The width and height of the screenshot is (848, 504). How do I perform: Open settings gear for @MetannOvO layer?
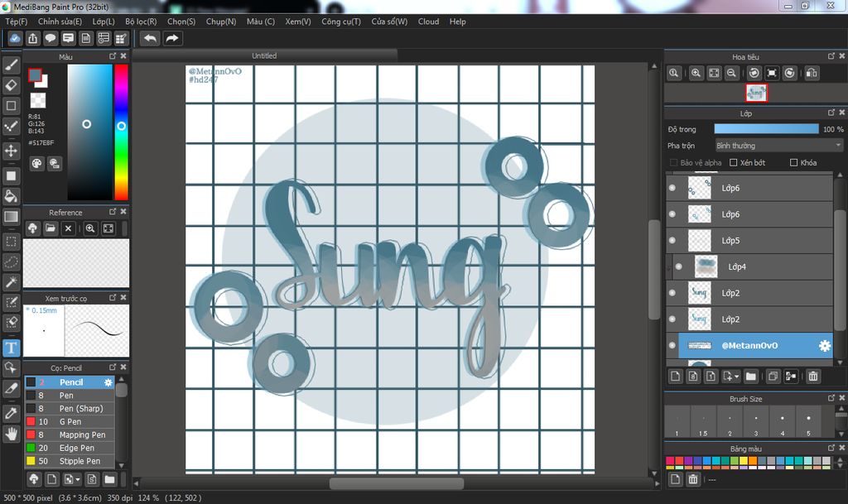point(824,346)
